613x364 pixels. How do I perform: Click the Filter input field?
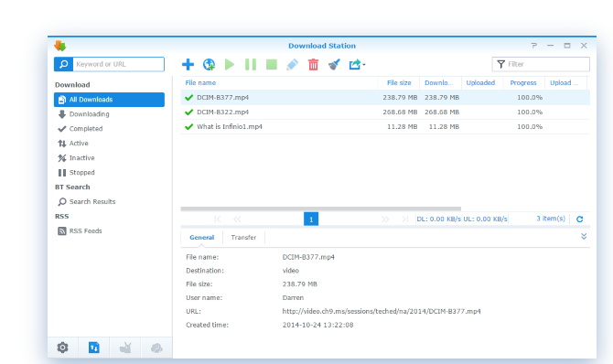coord(541,64)
